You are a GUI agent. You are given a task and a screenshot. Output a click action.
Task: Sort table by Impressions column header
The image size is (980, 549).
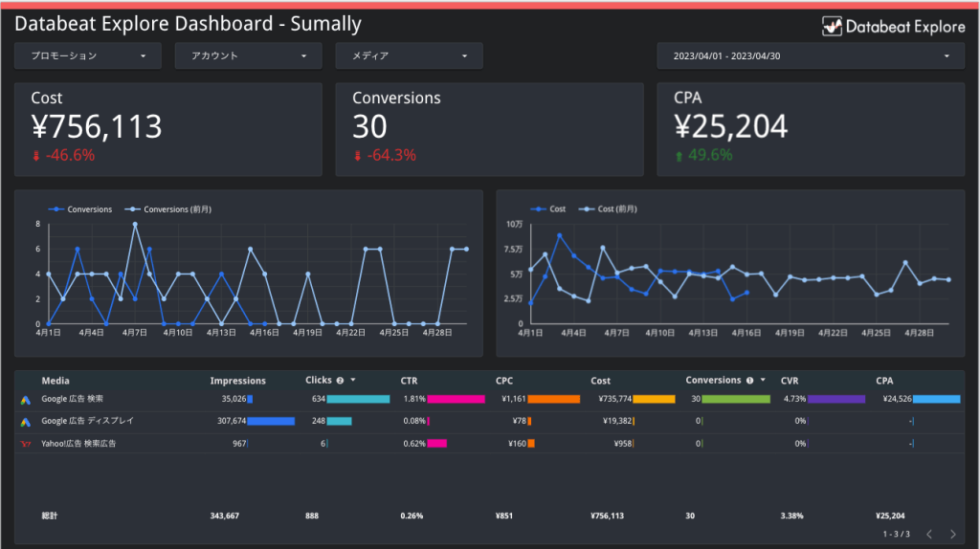pyautogui.click(x=238, y=381)
